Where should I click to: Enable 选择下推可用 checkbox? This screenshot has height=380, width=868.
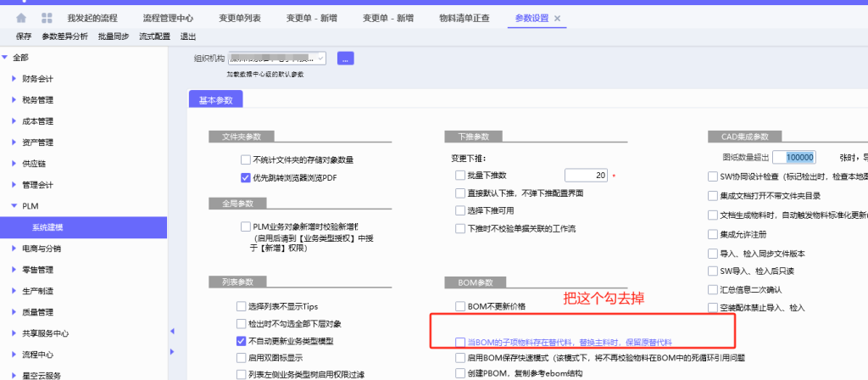point(460,210)
